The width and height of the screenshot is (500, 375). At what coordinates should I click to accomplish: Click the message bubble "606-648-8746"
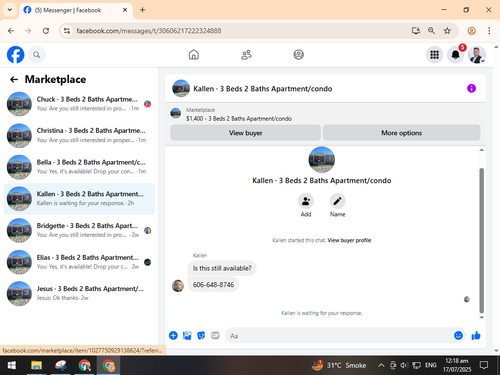[x=213, y=285]
